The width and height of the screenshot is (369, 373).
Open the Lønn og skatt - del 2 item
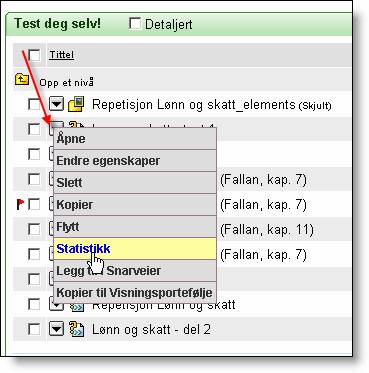coord(151,329)
